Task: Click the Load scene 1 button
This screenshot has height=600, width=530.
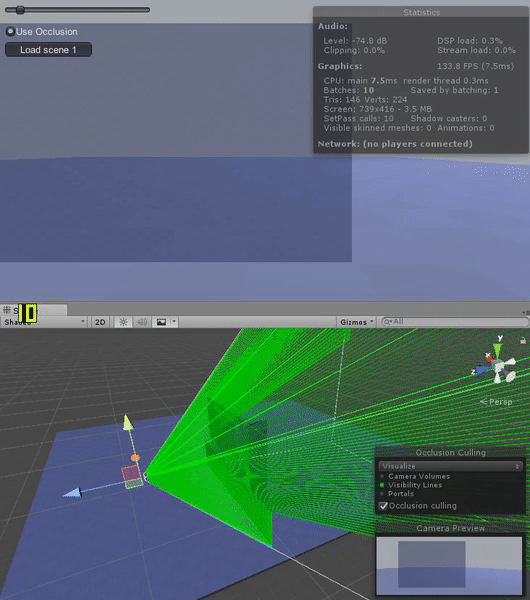Action: pos(48,50)
